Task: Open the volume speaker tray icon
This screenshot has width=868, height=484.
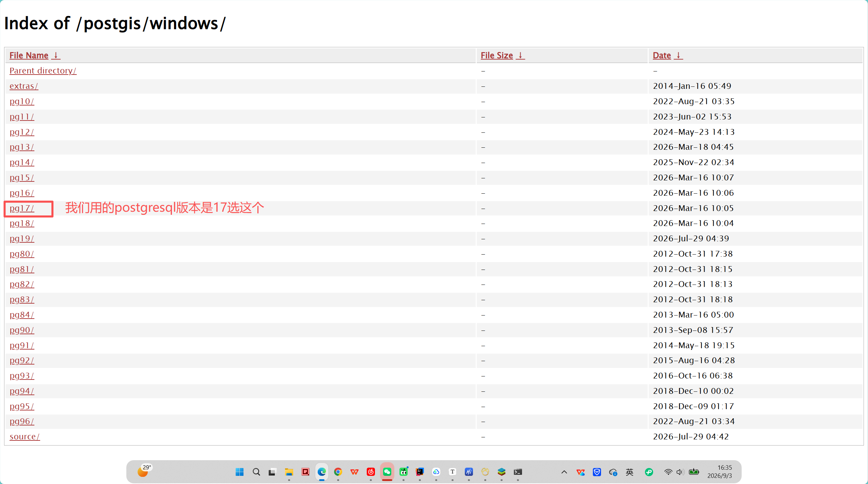Action: pyautogui.click(x=680, y=472)
